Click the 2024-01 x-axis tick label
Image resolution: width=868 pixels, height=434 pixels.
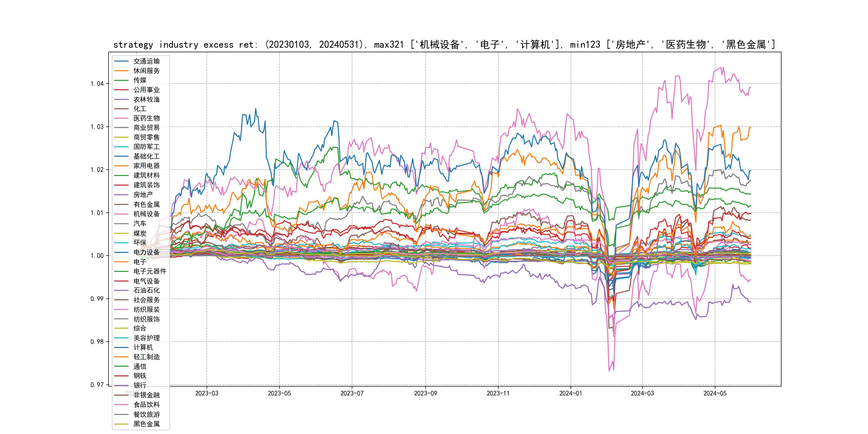(x=570, y=393)
